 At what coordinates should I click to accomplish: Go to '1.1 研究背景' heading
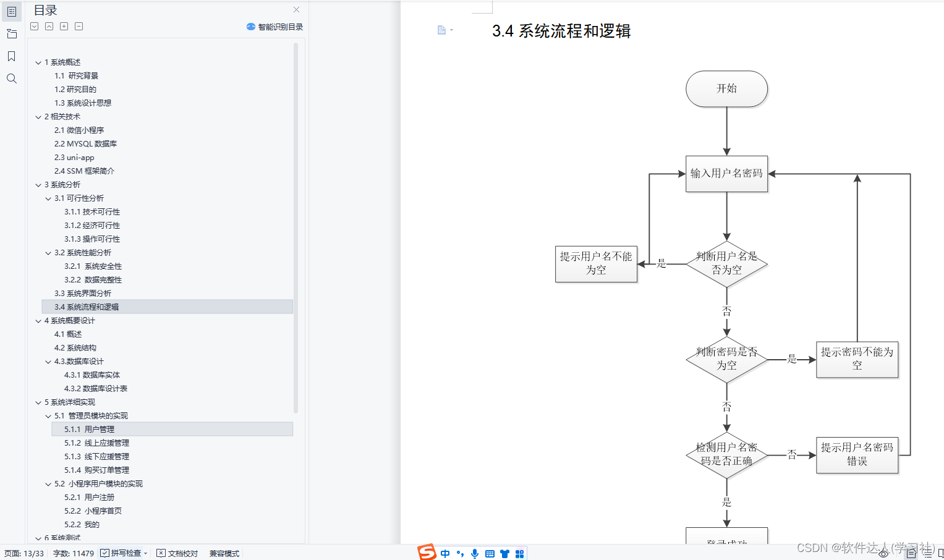coord(76,75)
